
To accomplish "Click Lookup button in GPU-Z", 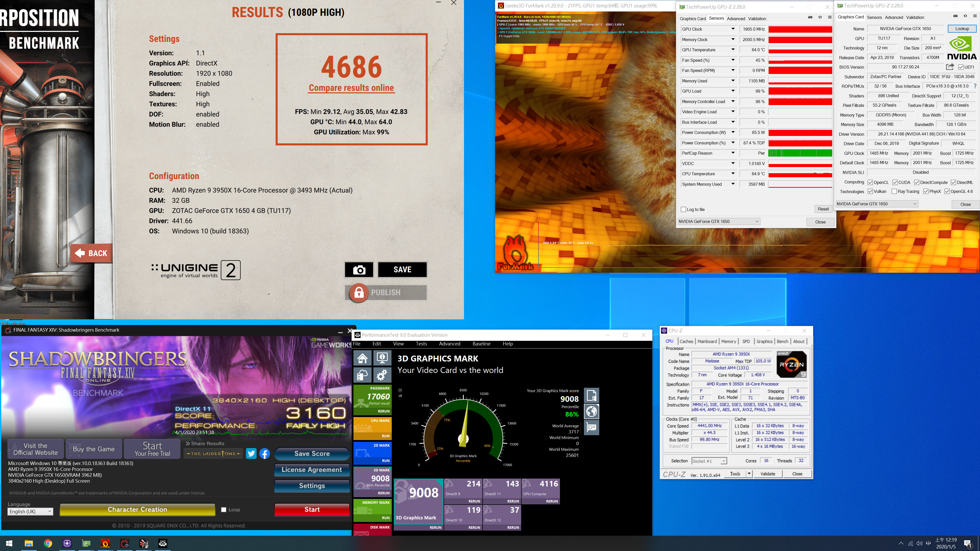I will click(962, 29).
